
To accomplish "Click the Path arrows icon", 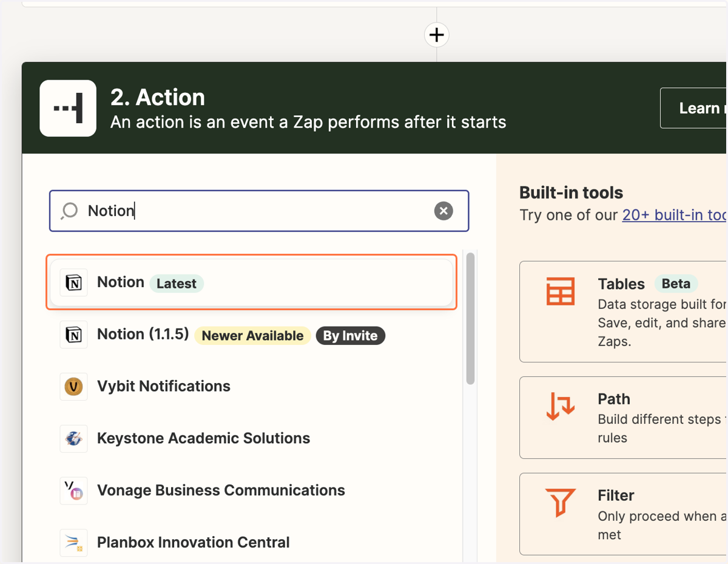I will coord(560,406).
